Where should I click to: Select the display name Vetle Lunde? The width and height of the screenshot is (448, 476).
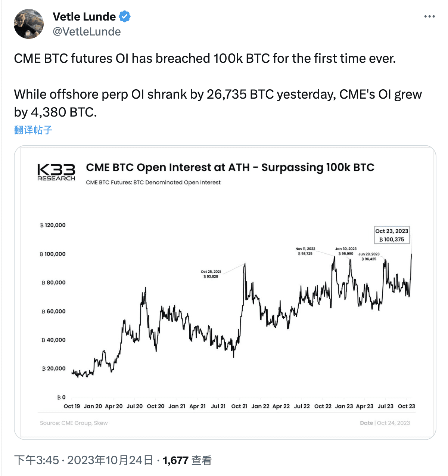[84, 16]
